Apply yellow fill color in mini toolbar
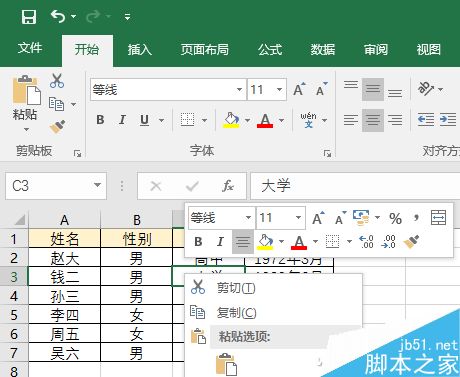This screenshot has width=460, height=377. [x=265, y=242]
